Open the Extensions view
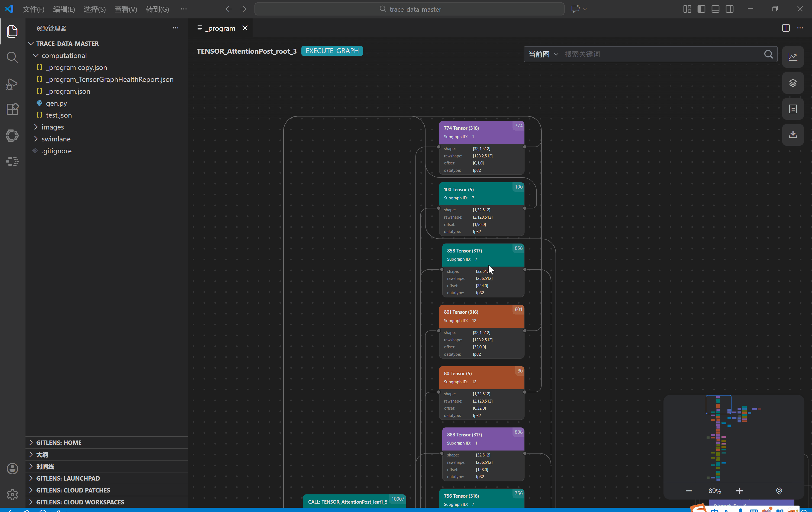 tap(12, 109)
